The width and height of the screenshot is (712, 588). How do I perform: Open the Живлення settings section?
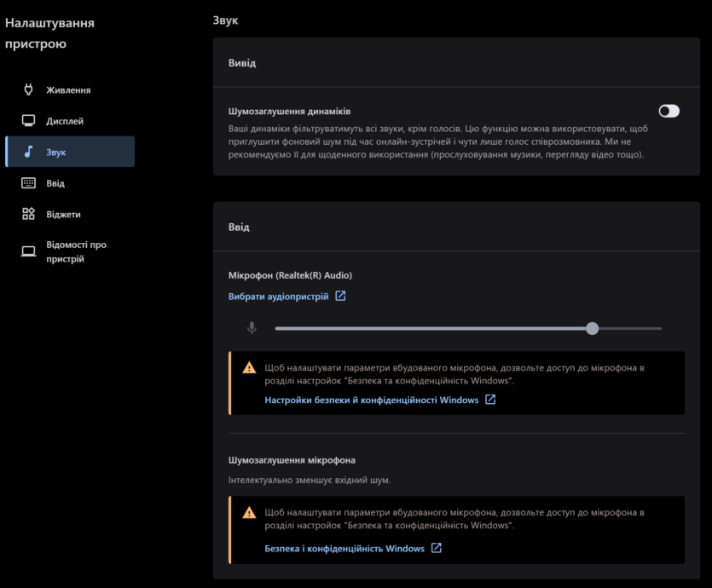click(70, 89)
